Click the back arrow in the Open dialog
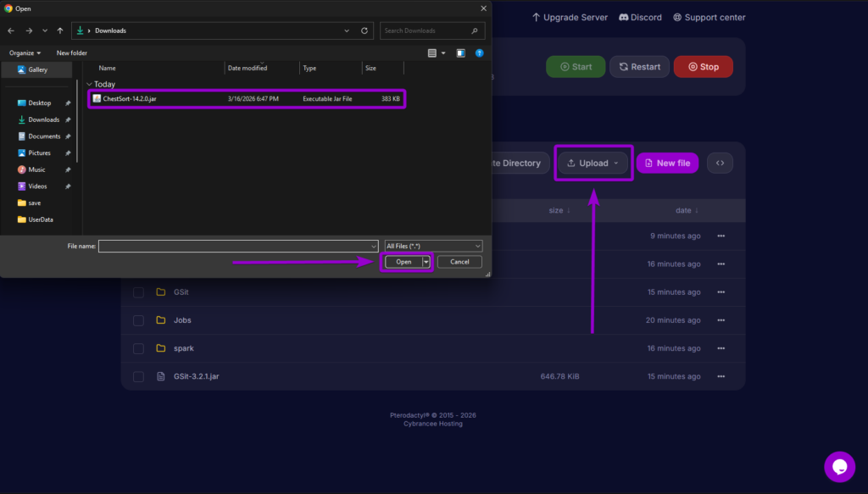Screen dimensions: 868x494 10,31
